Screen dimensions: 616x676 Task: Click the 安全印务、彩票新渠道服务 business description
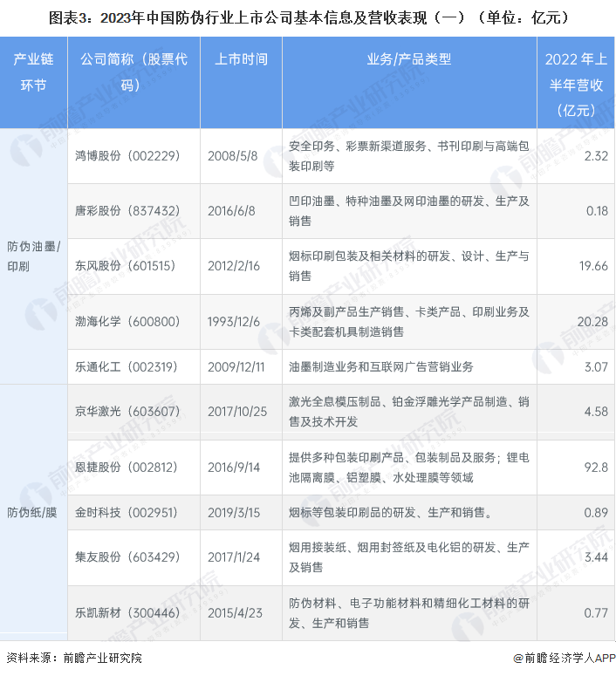(409, 155)
